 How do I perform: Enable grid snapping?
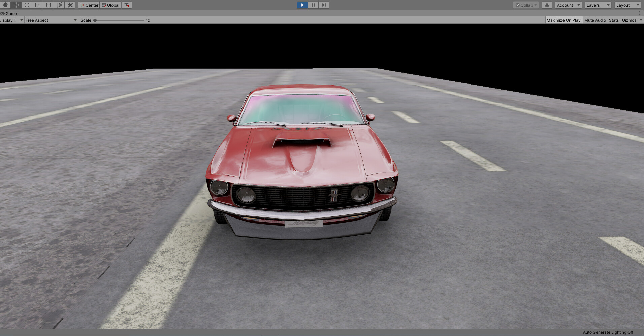[127, 5]
